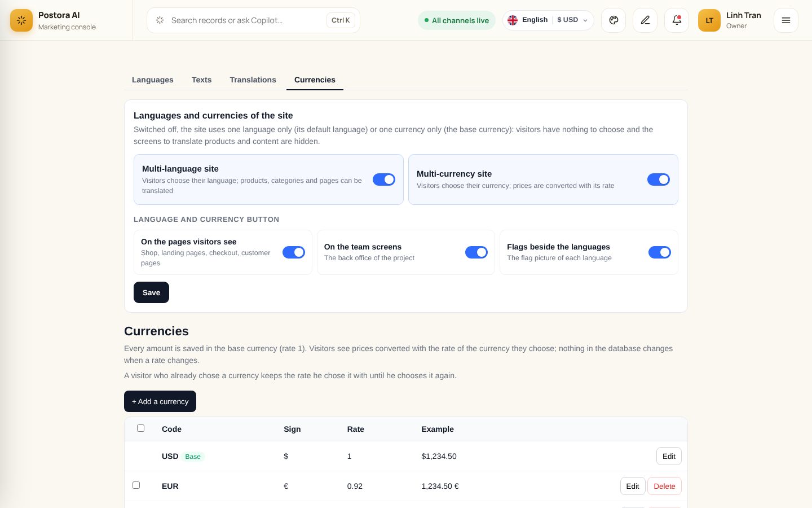Viewport: 812px width, 508px height.
Task: Delete the EUR currency
Action: (664, 486)
